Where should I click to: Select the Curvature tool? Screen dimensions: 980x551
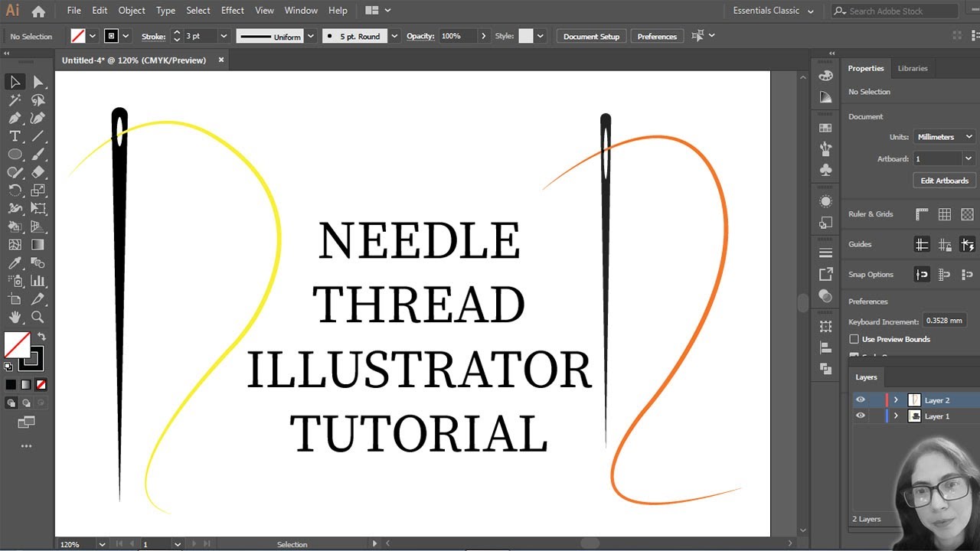pos(38,119)
